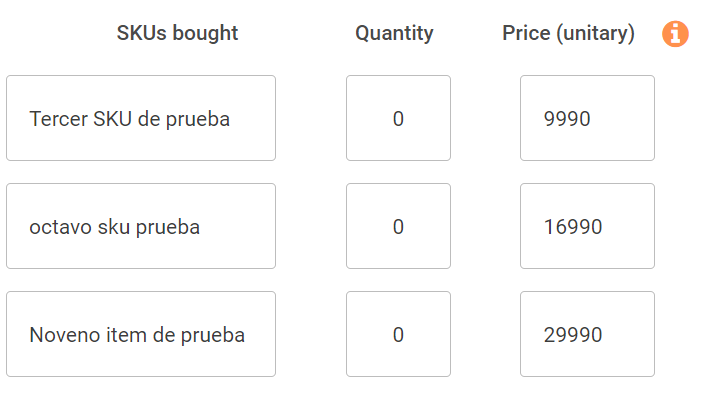Click quantity box for Tercer SKU de prueba
This screenshot has height=409, width=703.
tap(398, 118)
